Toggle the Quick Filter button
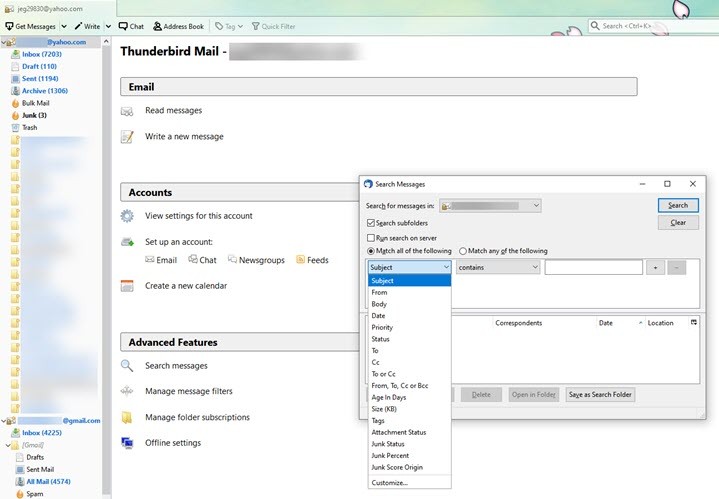The height and width of the screenshot is (499, 719). pos(273,27)
